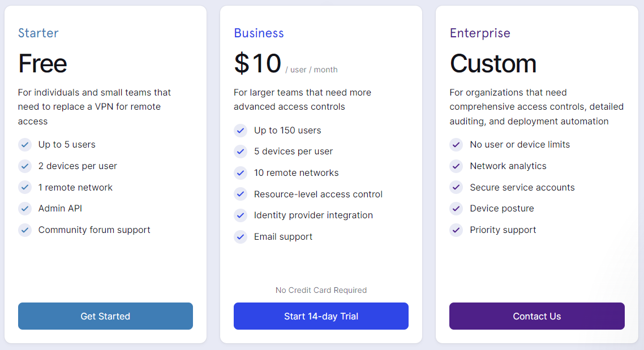Viewport: 644px width, 350px height.
Task: Select the Starter plan heading
Action: 38,33
